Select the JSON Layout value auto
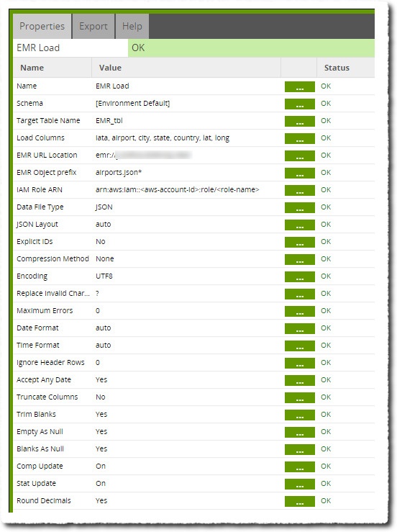 coord(104,225)
